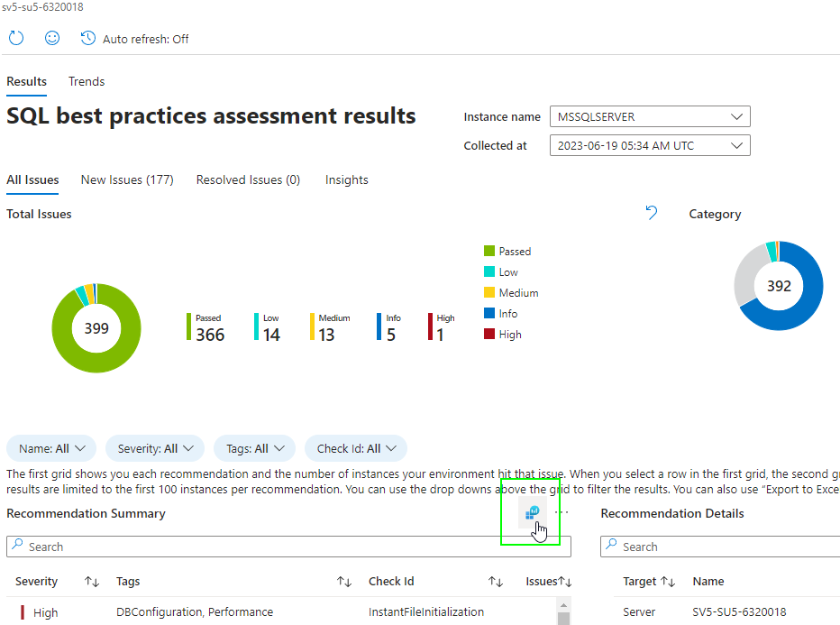
Task: Select the Resolved Issues (0) tab
Action: (248, 180)
